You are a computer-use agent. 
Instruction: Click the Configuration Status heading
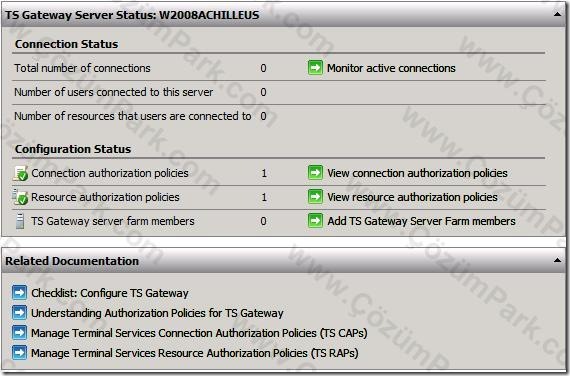(x=73, y=149)
